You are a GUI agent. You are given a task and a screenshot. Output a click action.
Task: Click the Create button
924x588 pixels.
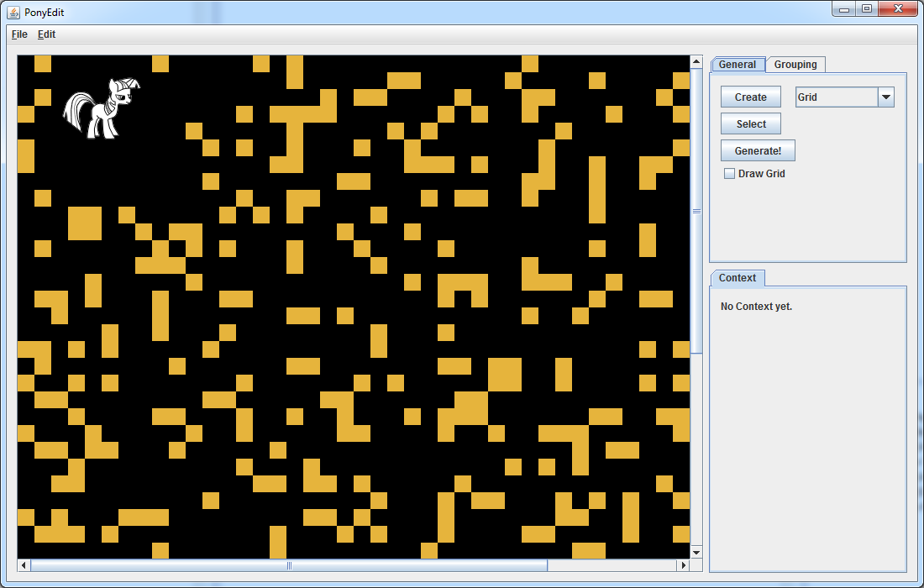[x=749, y=97]
